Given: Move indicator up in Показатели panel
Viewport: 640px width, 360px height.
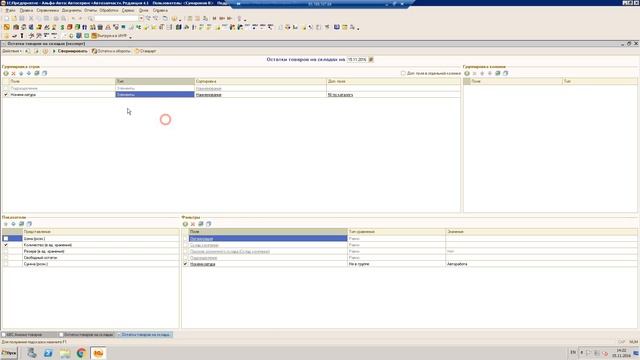Looking at the screenshot, I should click(x=6, y=224).
